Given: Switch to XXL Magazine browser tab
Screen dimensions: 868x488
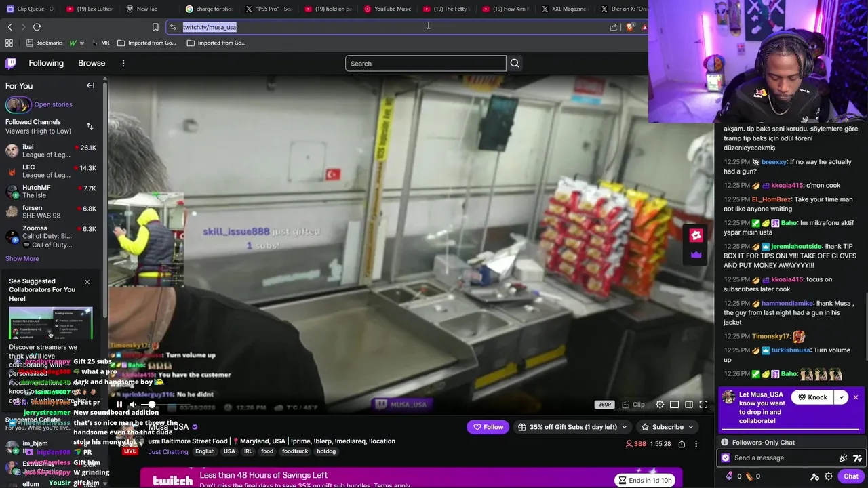Looking at the screenshot, I should (564, 9).
